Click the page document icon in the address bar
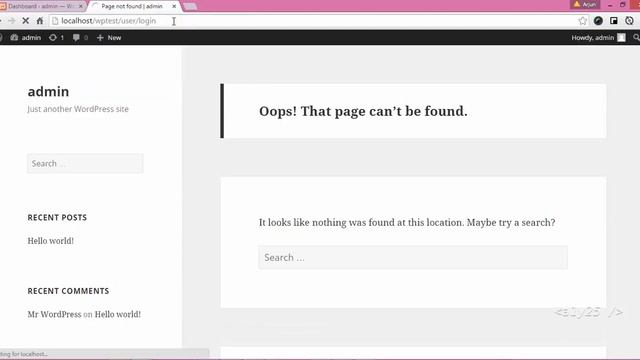This screenshot has height=360, width=640. click(x=55, y=21)
